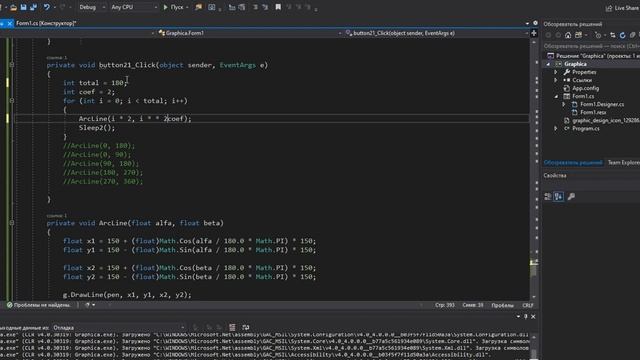Open file using the toolbar folder icon
This screenshot has height=360, width=640.
[13, 7]
